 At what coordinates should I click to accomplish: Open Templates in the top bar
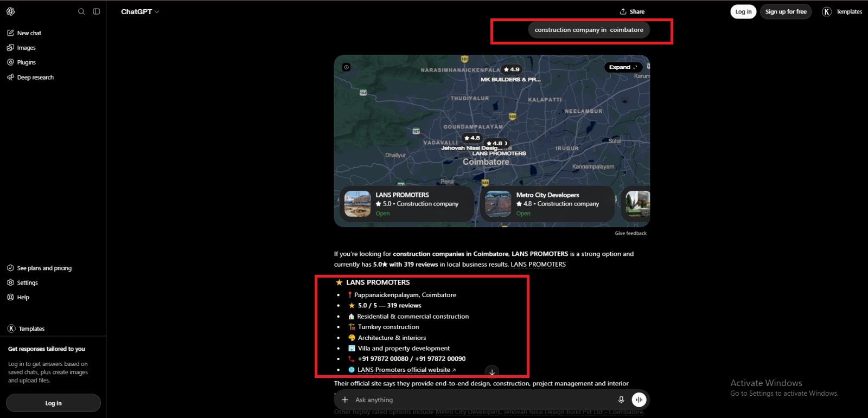click(x=842, y=11)
